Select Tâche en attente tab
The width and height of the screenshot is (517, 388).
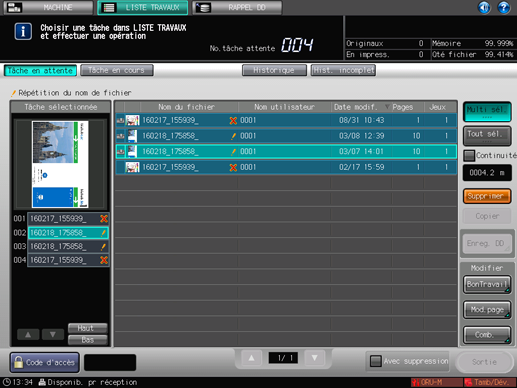click(40, 70)
